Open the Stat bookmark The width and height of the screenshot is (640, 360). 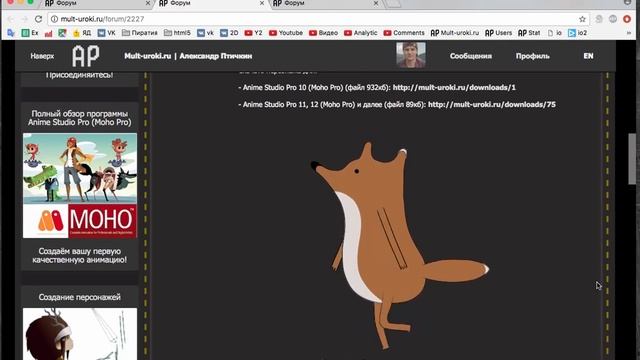coord(529,33)
